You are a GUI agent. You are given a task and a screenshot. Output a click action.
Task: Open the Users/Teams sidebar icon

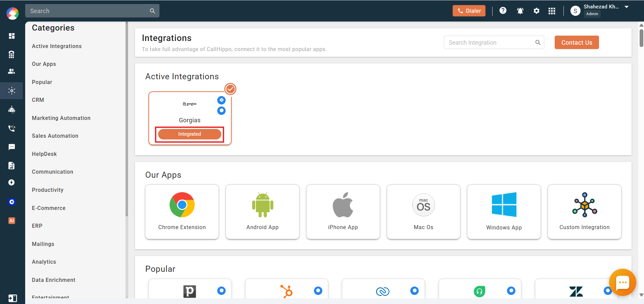click(11, 71)
